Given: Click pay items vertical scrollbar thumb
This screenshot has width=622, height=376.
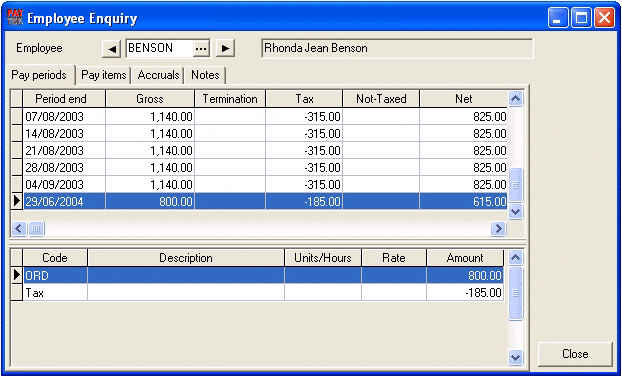Looking at the screenshot, I should [x=516, y=293].
